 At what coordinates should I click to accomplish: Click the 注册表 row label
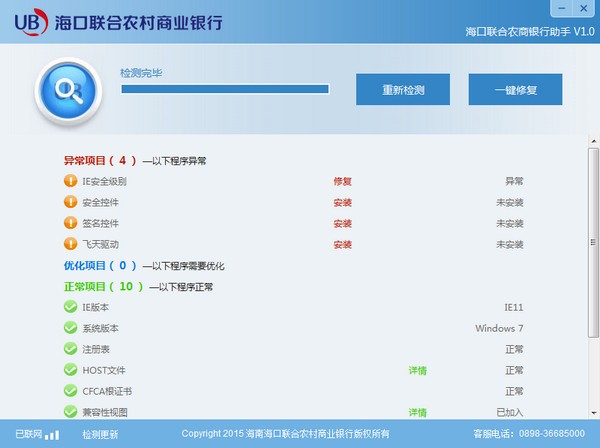[x=96, y=349]
